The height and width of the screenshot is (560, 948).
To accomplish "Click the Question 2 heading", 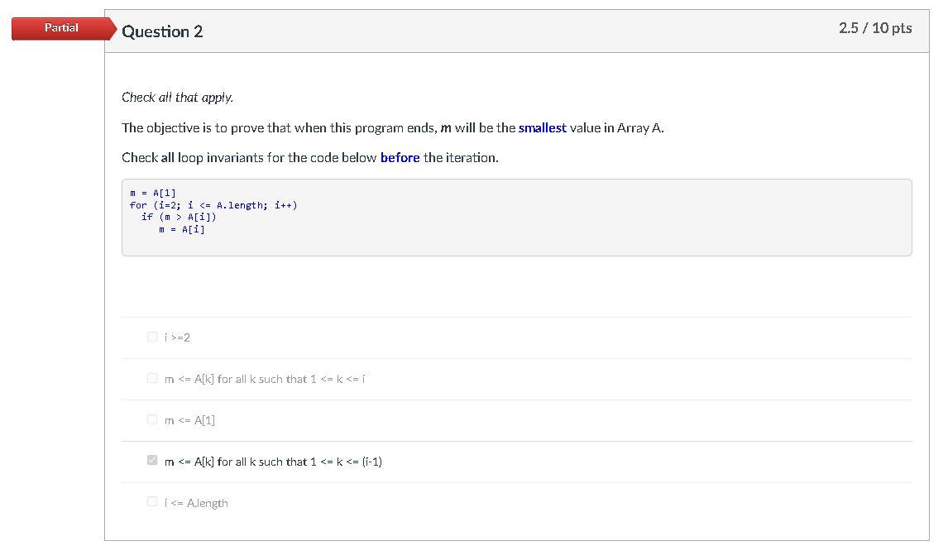I will pyautogui.click(x=162, y=31).
